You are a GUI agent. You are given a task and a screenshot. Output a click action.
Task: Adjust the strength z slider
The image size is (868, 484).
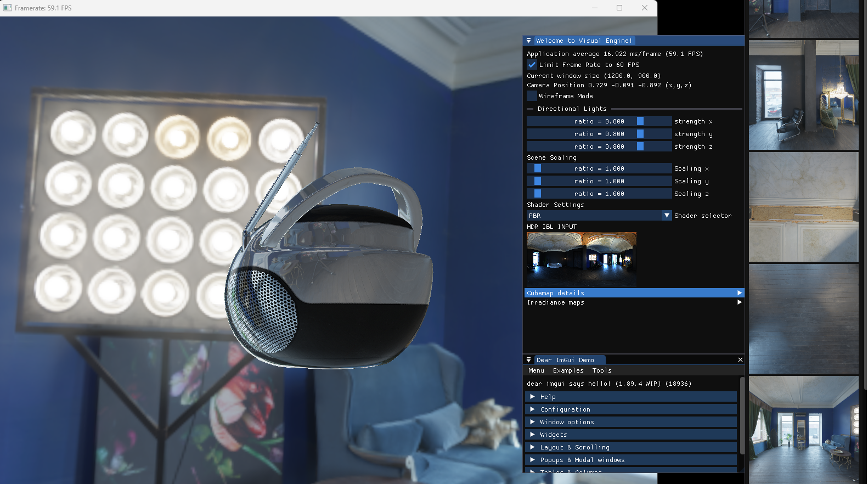tap(599, 147)
